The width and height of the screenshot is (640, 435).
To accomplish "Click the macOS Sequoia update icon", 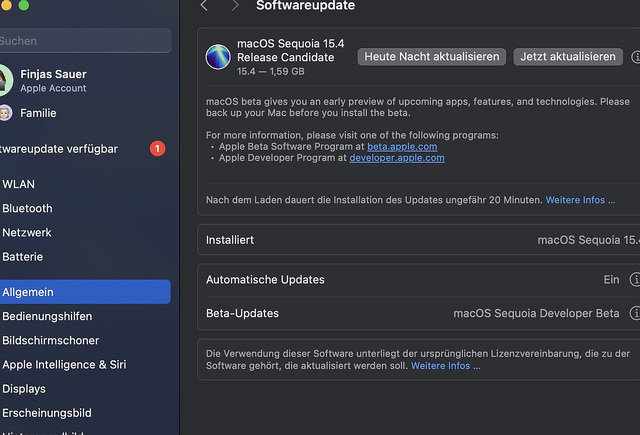I will 218,57.
